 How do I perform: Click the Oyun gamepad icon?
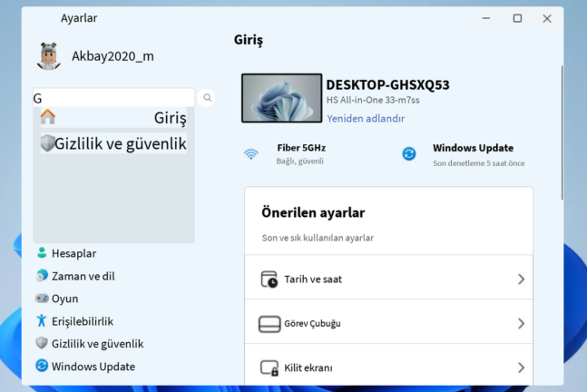[x=42, y=298]
